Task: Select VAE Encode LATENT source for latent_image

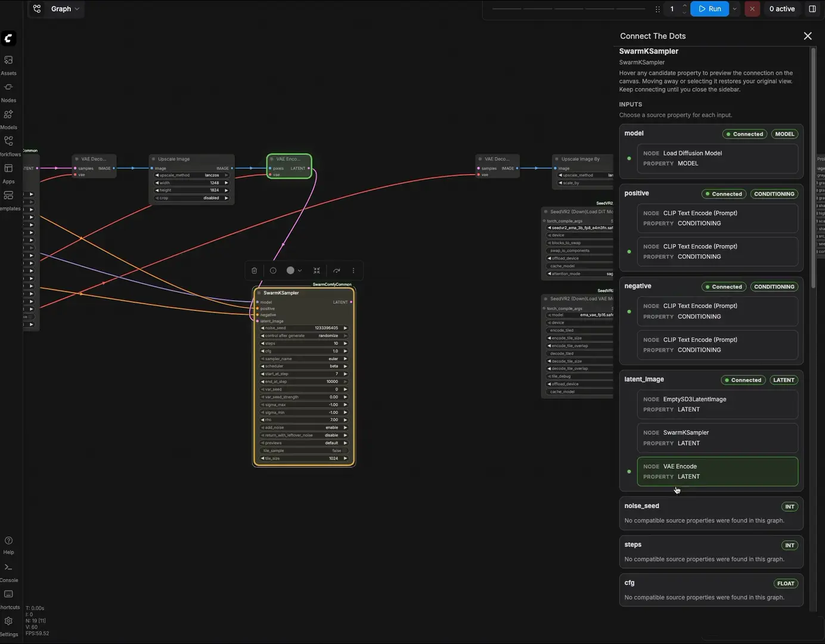Action: click(717, 472)
